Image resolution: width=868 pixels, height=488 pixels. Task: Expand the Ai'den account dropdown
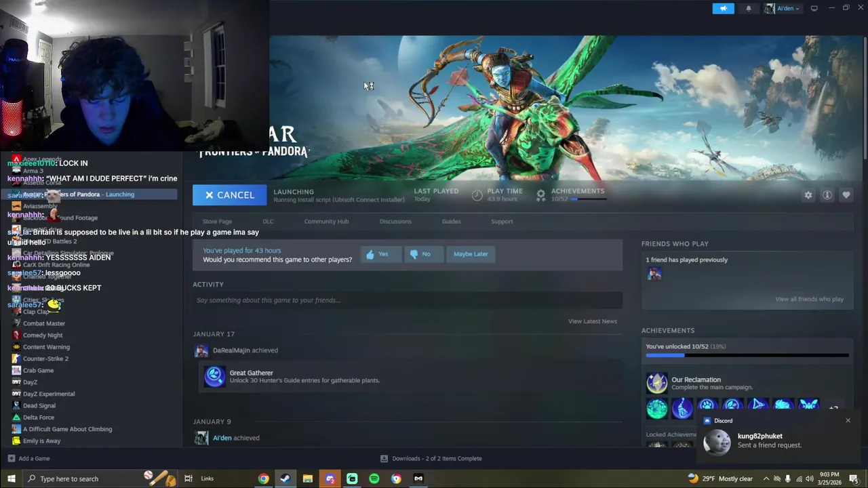[782, 8]
